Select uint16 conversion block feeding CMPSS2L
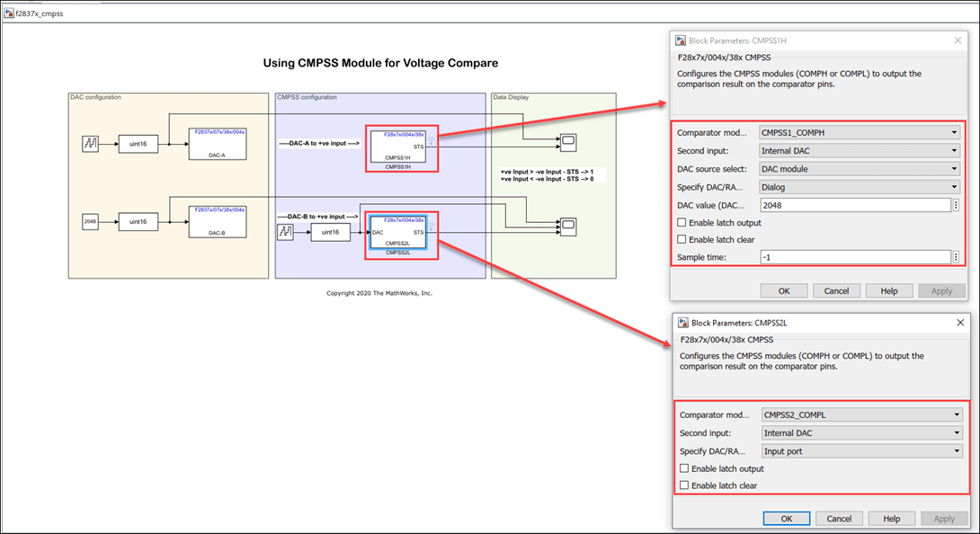 coord(330,232)
